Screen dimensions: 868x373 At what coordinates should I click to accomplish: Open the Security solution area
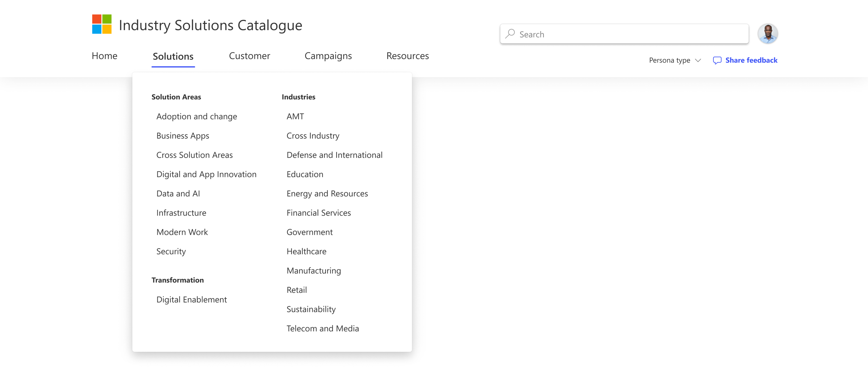(171, 251)
